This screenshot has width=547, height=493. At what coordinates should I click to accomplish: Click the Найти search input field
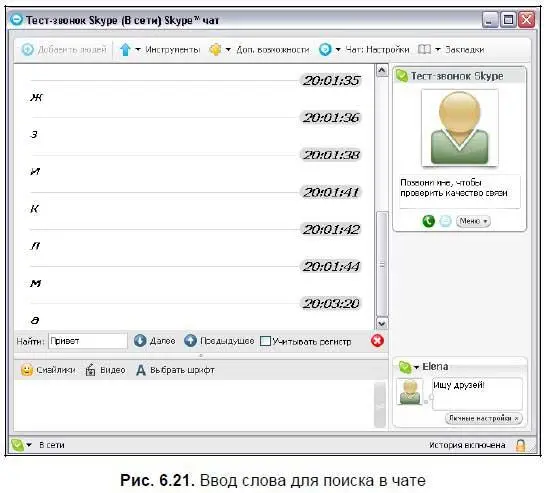(88, 341)
